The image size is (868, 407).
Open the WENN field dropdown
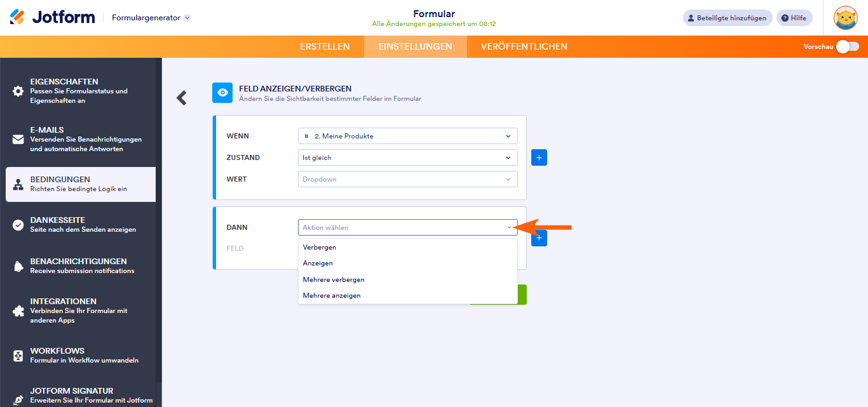(407, 136)
